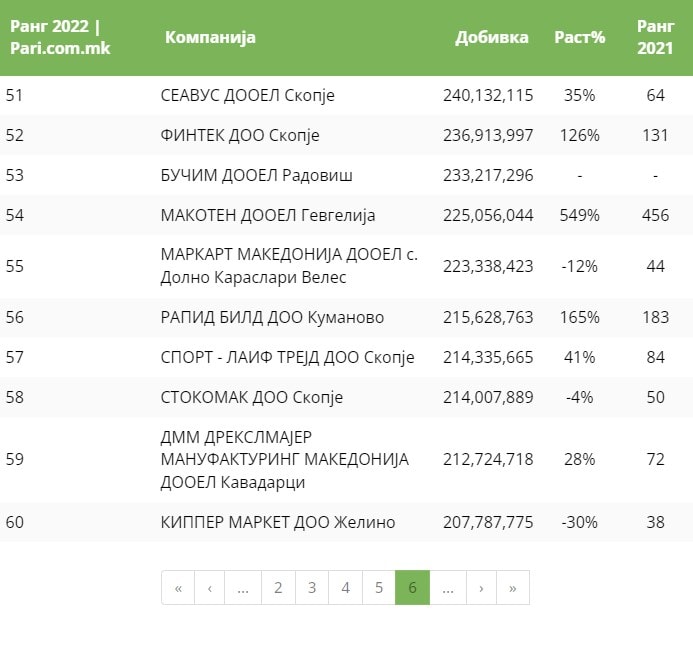The height and width of the screenshot is (649, 693).
Task: Click the Ранг 2021 column header
Action: pyautogui.click(x=655, y=37)
